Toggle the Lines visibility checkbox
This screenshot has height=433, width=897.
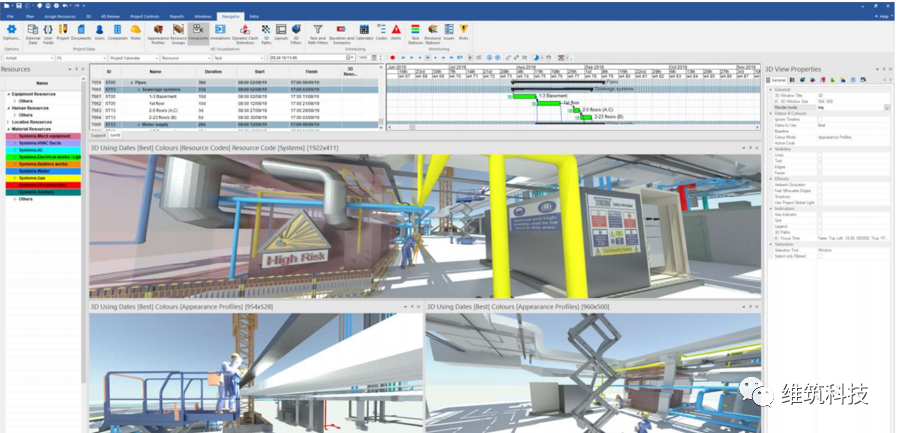point(820,154)
